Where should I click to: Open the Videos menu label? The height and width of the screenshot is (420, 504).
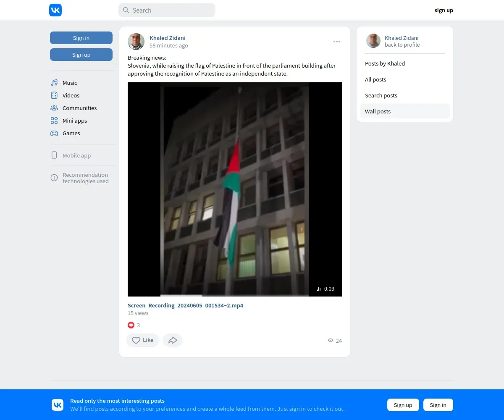71,95
